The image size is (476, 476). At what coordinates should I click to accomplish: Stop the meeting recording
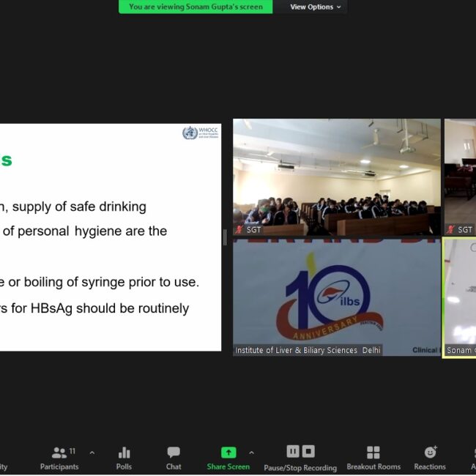(x=308, y=452)
